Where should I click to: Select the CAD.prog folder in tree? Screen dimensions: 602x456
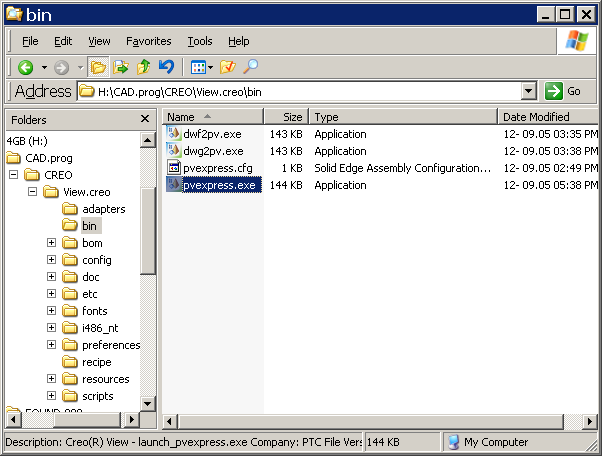tap(49, 158)
